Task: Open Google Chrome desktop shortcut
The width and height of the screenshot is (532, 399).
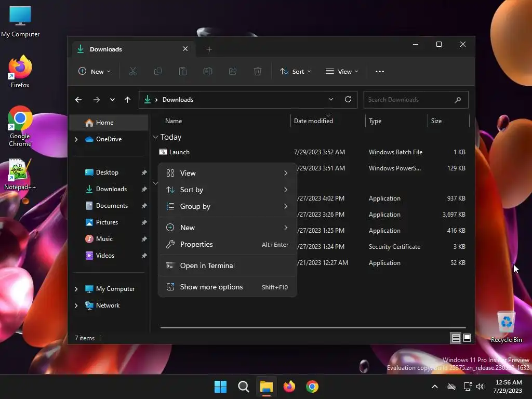Action: (20, 126)
